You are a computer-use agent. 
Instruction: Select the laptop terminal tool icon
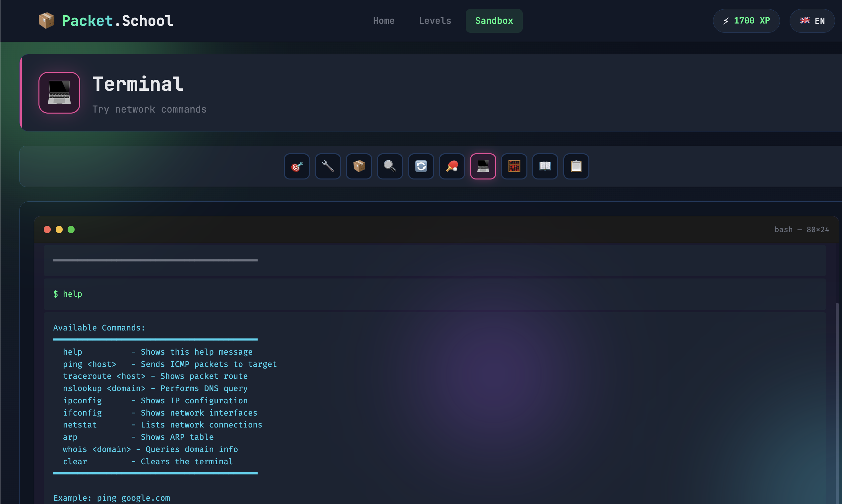click(483, 167)
